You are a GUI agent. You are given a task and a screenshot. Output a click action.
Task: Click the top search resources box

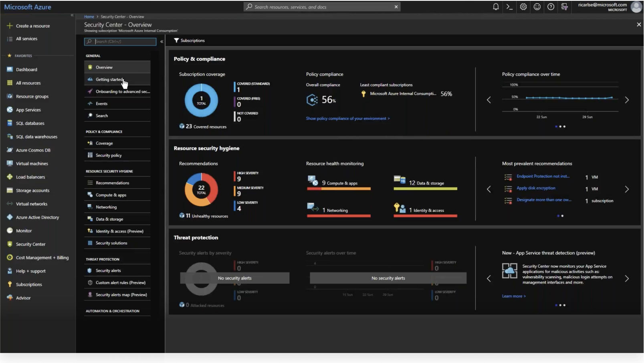[322, 7]
